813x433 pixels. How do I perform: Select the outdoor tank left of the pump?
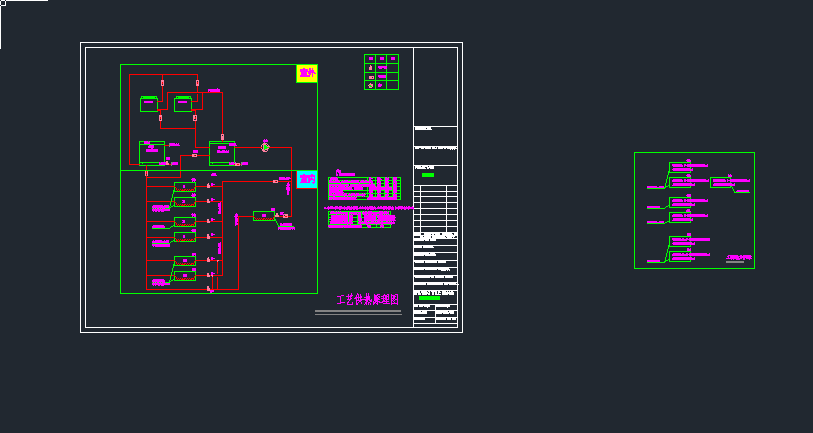pyautogui.click(x=222, y=153)
